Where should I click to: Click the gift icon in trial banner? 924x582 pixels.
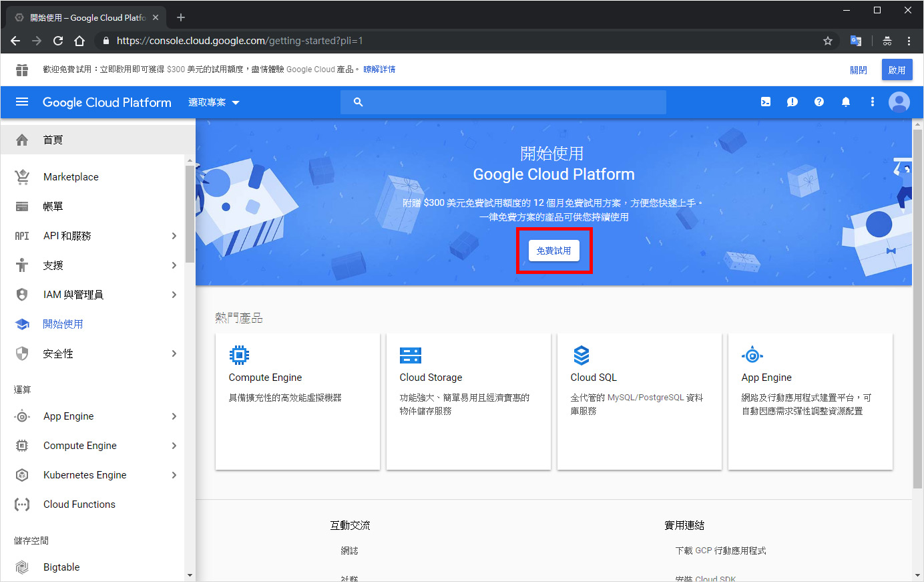(x=22, y=69)
